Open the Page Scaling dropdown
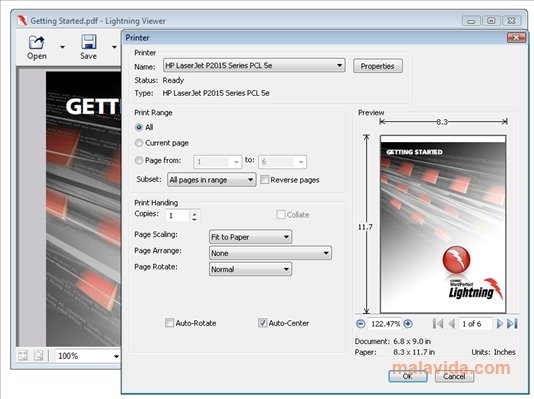Image resolution: width=534 pixels, height=399 pixels. click(x=250, y=237)
